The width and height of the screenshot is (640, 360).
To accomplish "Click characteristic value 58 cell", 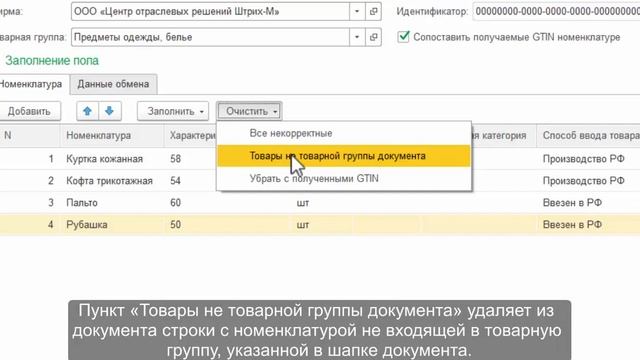I will pos(176,159).
